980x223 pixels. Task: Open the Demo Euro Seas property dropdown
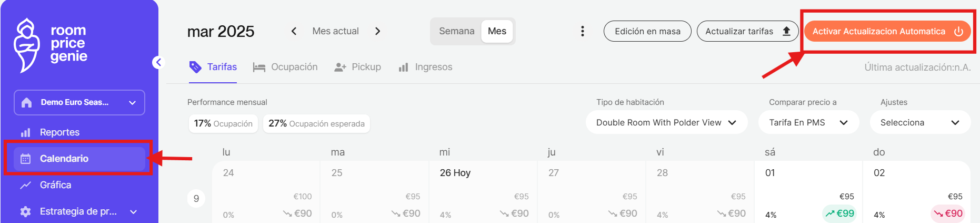pos(79,102)
